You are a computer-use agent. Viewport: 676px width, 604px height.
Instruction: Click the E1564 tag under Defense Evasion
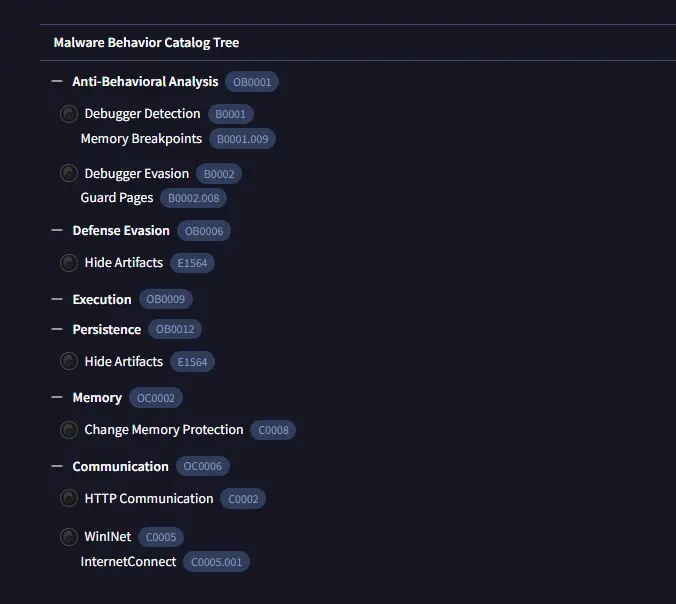tap(192, 263)
